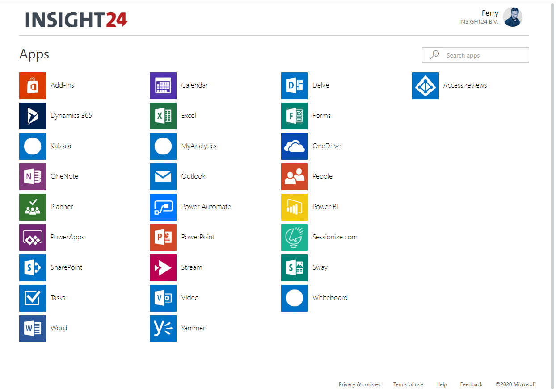Open the Sessionize.com icon

[295, 238]
